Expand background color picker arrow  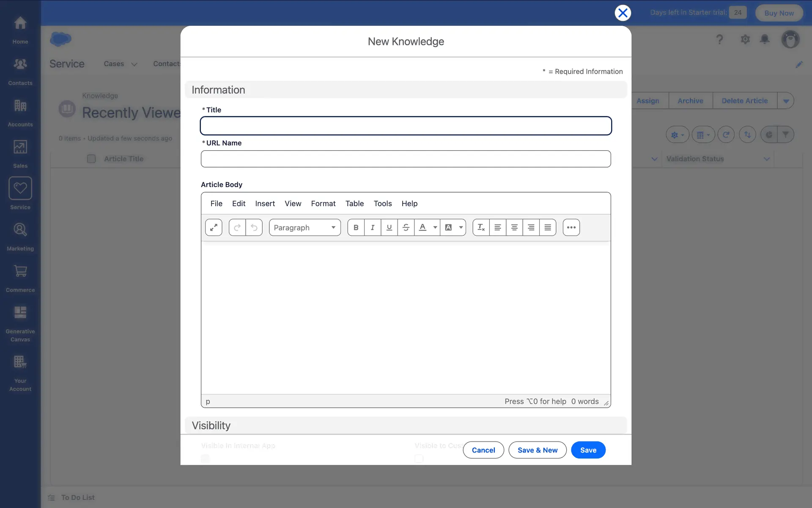pyautogui.click(x=461, y=227)
